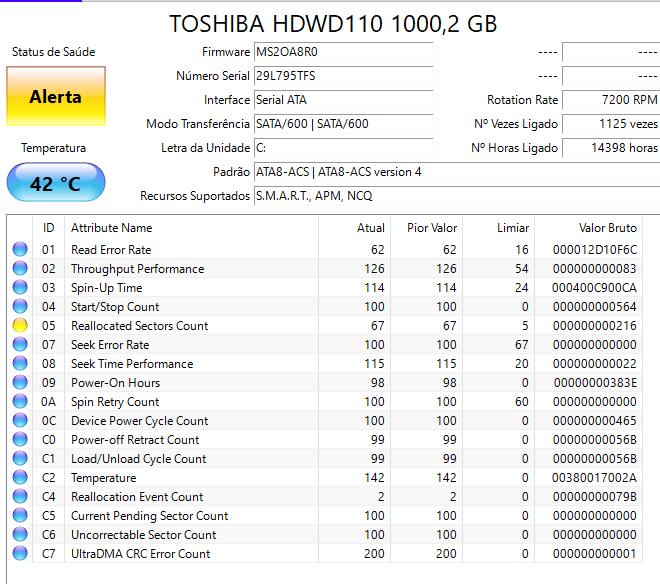Select the UltraDMA CRC Error Count text
The width and height of the screenshot is (660, 584).
pos(141,554)
